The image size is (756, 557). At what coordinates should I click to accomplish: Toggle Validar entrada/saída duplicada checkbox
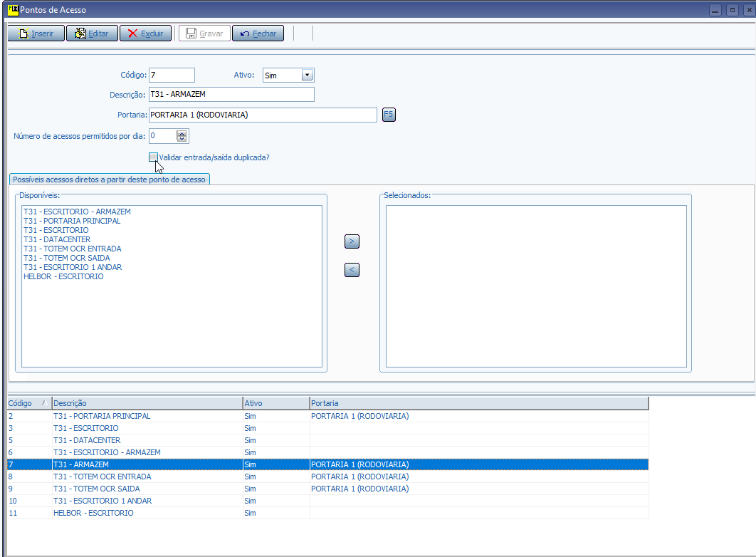pos(153,157)
